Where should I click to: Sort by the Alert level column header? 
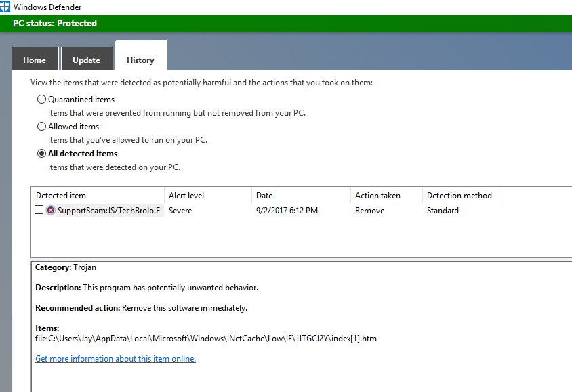(208, 196)
